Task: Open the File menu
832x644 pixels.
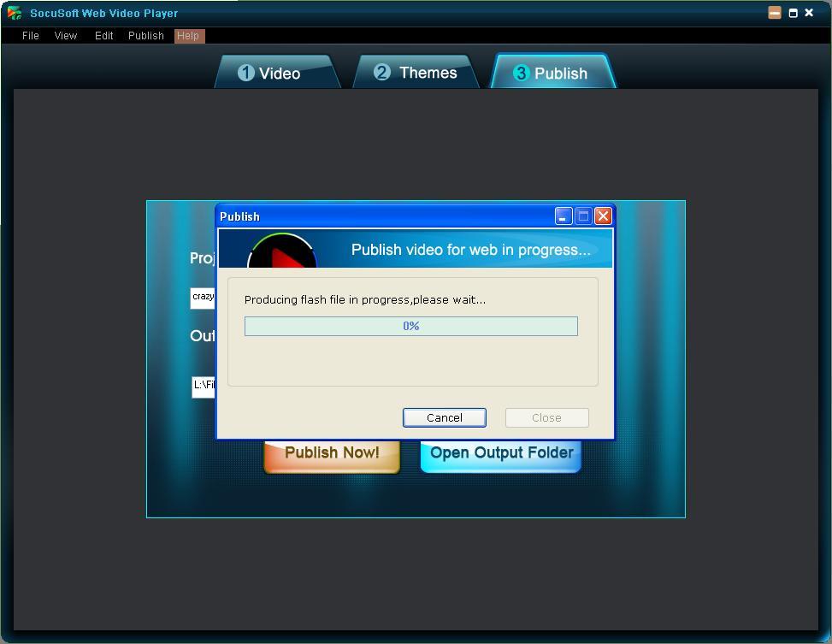Action: pos(30,36)
